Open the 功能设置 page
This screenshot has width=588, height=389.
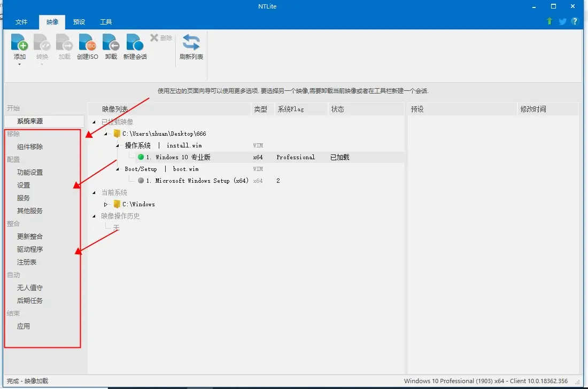30,173
